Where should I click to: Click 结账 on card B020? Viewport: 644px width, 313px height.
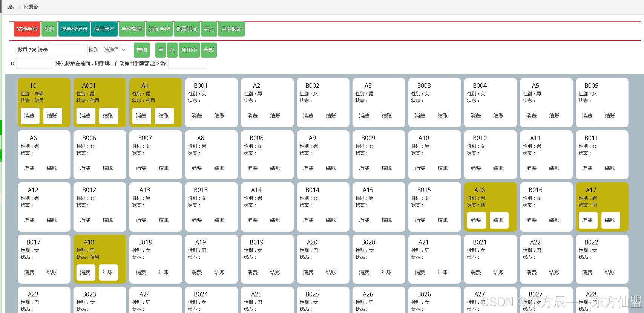(x=387, y=272)
